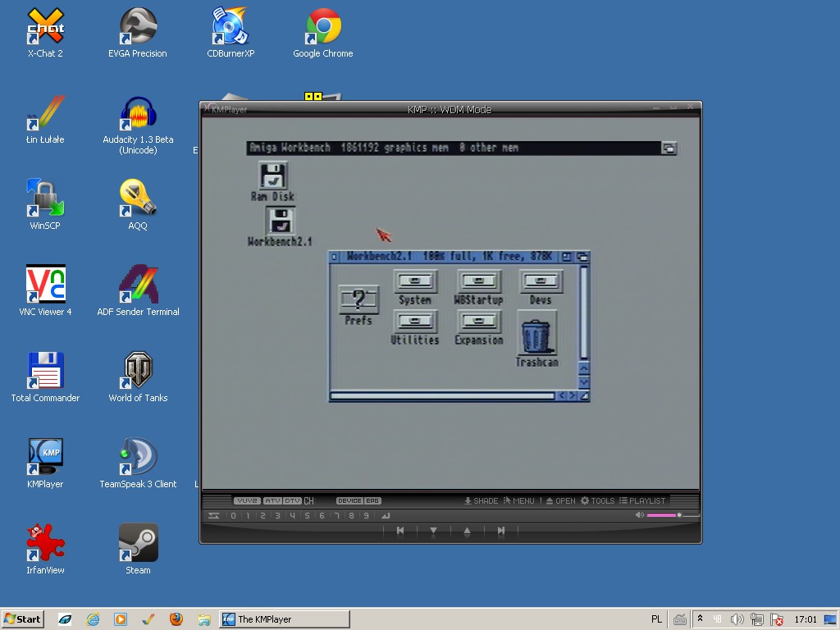Image resolution: width=840 pixels, height=630 pixels.
Task: Open the Windows Start menu
Action: (22, 619)
